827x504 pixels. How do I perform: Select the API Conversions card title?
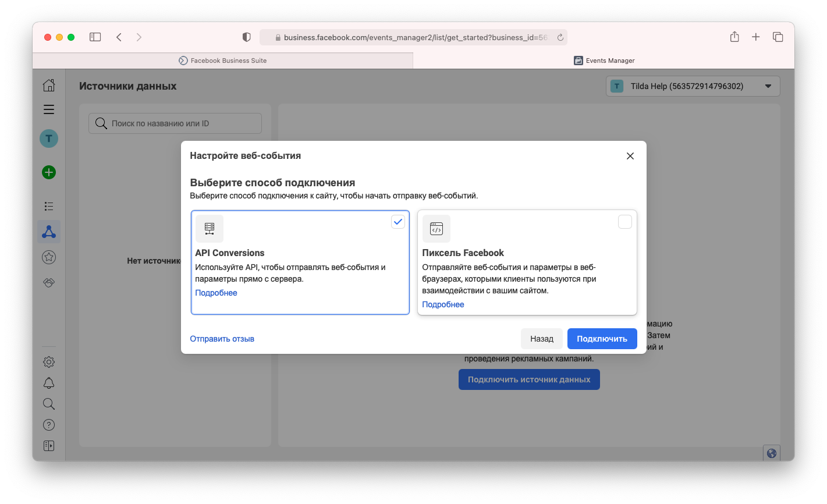pyautogui.click(x=230, y=253)
